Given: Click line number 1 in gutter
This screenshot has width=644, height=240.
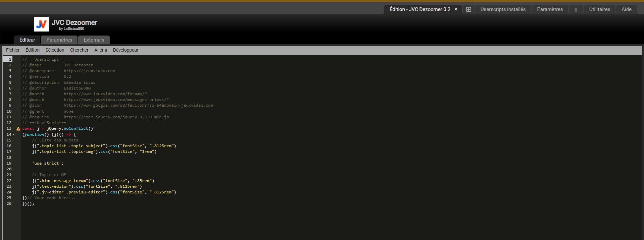Looking at the screenshot, I should 10,59.
